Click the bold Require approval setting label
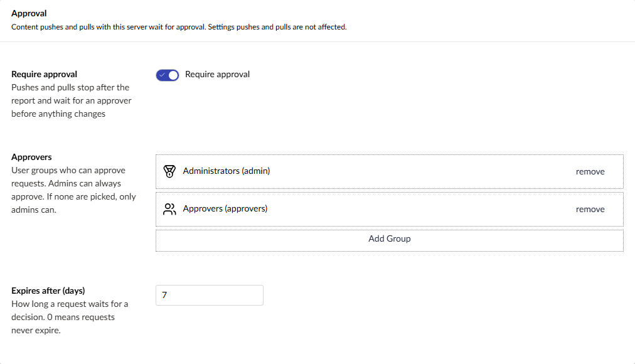The image size is (635, 364). (x=44, y=75)
